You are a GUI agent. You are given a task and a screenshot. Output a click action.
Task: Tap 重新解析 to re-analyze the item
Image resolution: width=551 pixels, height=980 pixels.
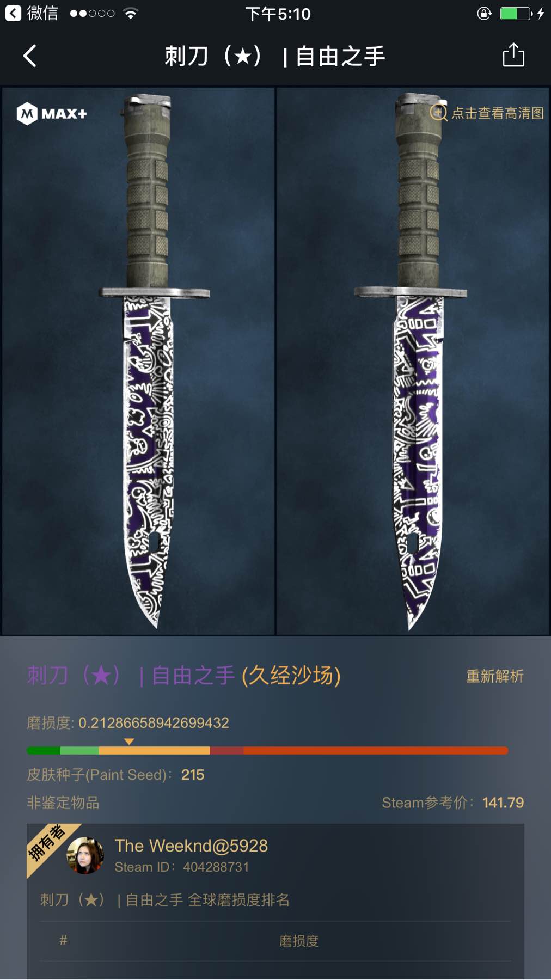(494, 676)
